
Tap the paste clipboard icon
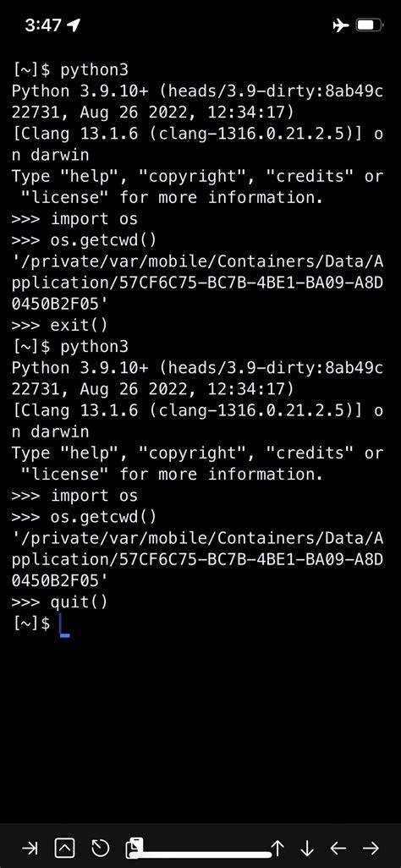[x=134, y=848]
